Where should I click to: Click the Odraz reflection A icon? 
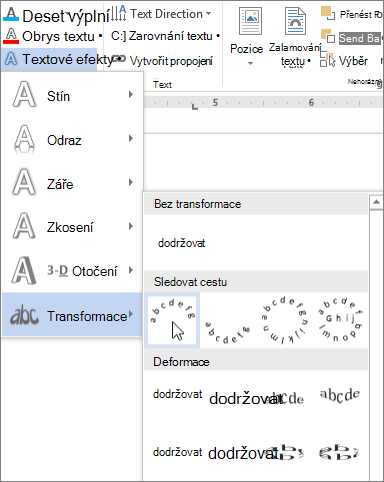pos(24,139)
